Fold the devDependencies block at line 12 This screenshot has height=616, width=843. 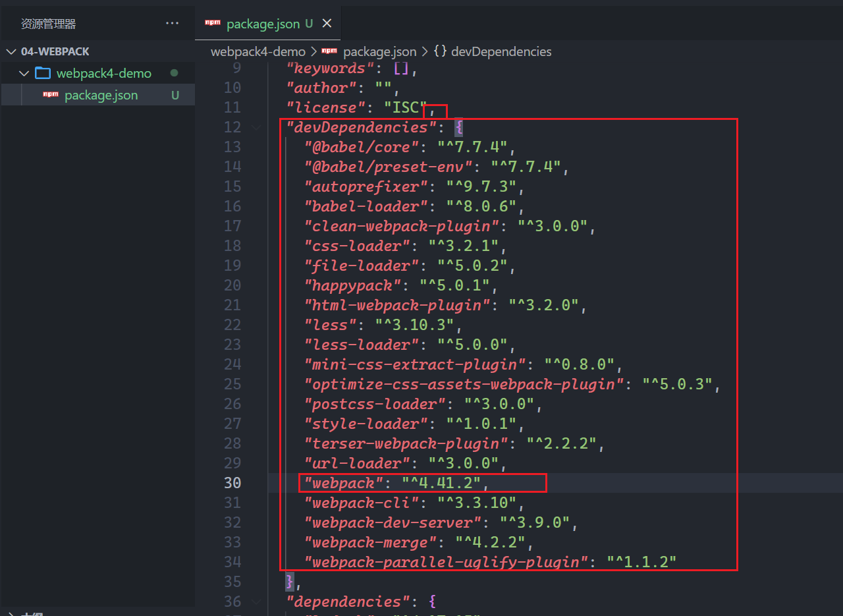coord(256,127)
